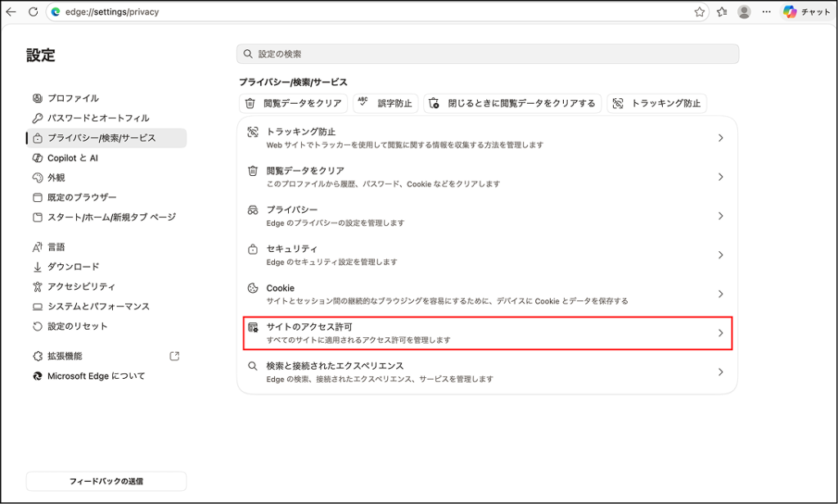Click the Edge logo beside Microsoft Edge について
This screenshot has height=504, width=838.
(38, 376)
